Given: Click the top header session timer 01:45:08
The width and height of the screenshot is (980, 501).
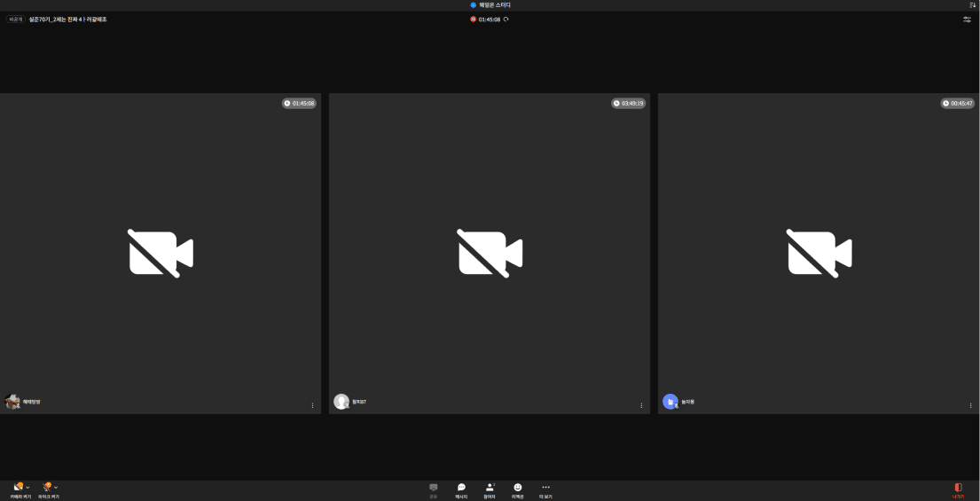Looking at the screenshot, I should [490, 20].
